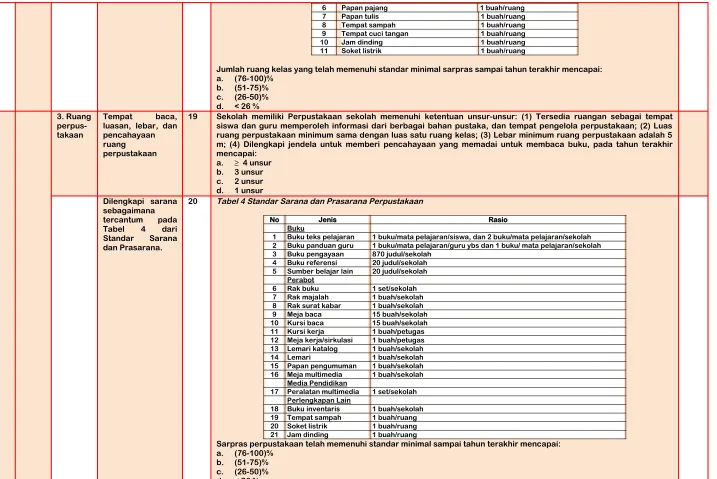Click option 'd. < 26 %' under ruang kelas

pos(238,106)
